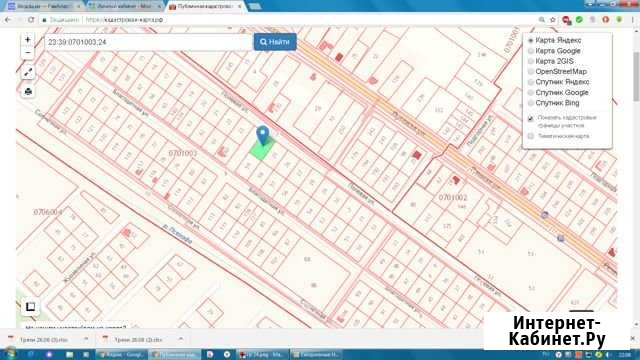Enable the Тематическая карта checkbox

(x=531, y=136)
